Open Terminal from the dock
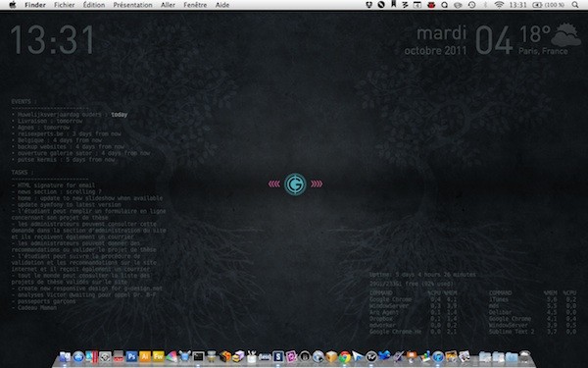The width and height of the screenshot is (588, 368). pyautogui.click(x=198, y=356)
